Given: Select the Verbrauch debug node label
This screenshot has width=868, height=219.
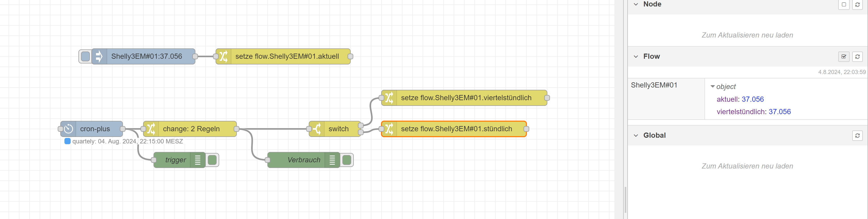Looking at the screenshot, I should tap(304, 160).
